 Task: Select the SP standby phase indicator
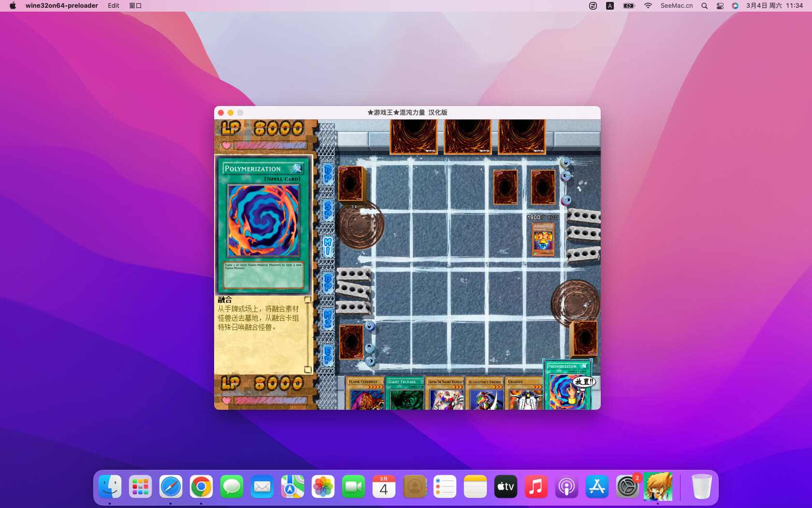point(328,210)
